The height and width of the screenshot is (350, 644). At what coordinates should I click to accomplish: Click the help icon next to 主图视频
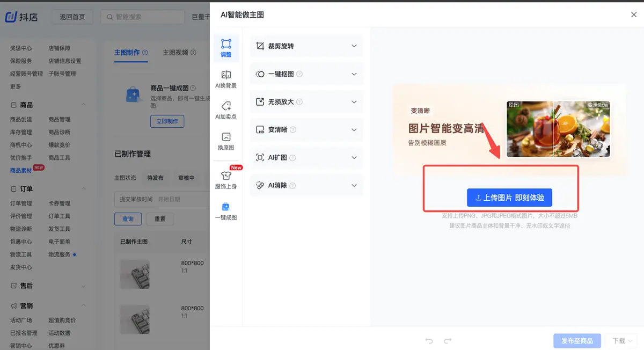(x=193, y=53)
